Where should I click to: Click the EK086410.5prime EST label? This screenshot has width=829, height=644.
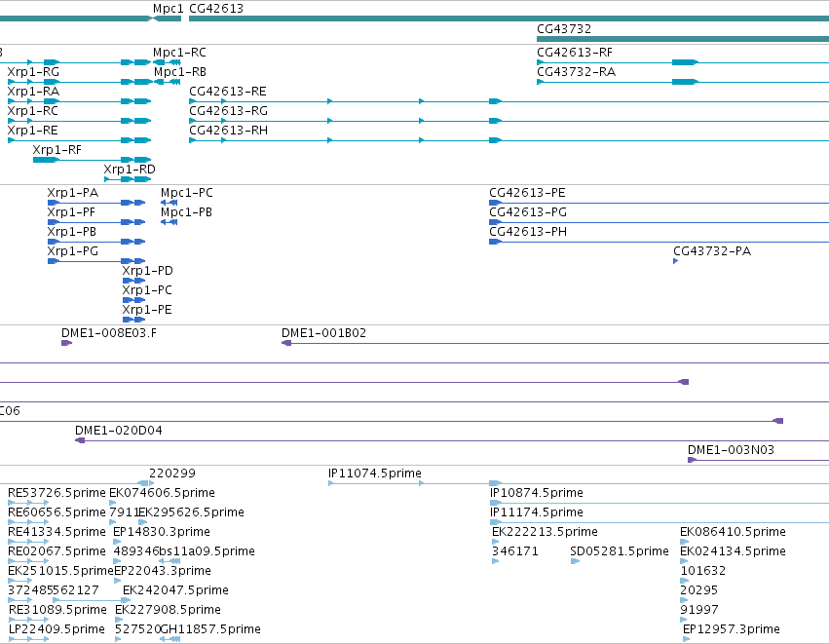[x=733, y=532]
